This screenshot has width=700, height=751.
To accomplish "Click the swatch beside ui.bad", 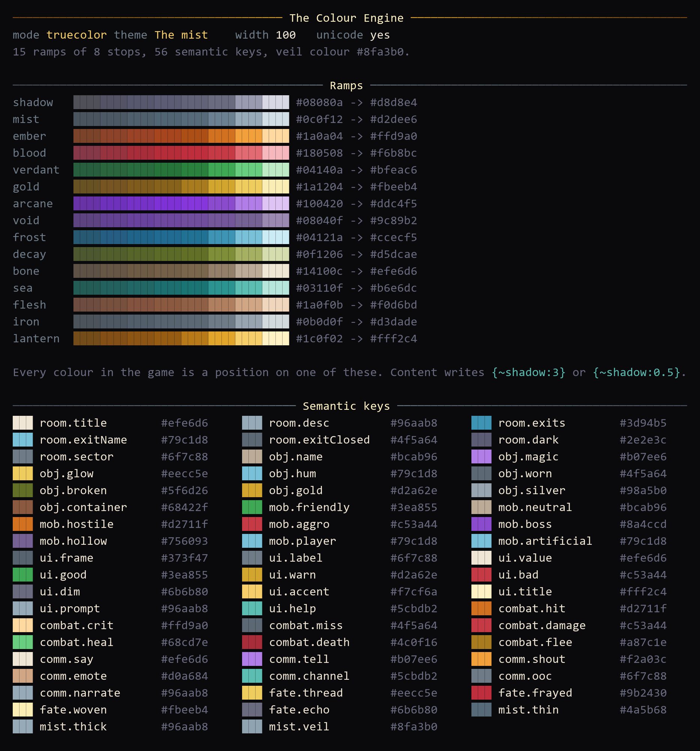I will (482, 574).
